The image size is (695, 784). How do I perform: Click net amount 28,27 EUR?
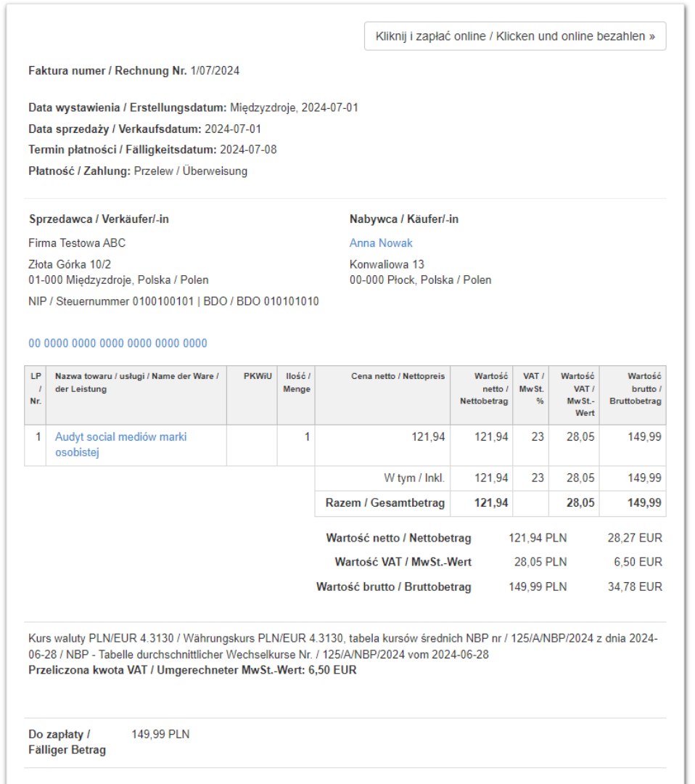[635, 538]
